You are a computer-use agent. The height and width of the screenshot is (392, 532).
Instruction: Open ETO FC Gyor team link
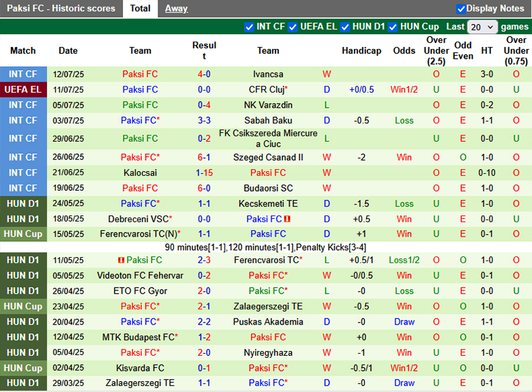pyautogui.click(x=140, y=291)
